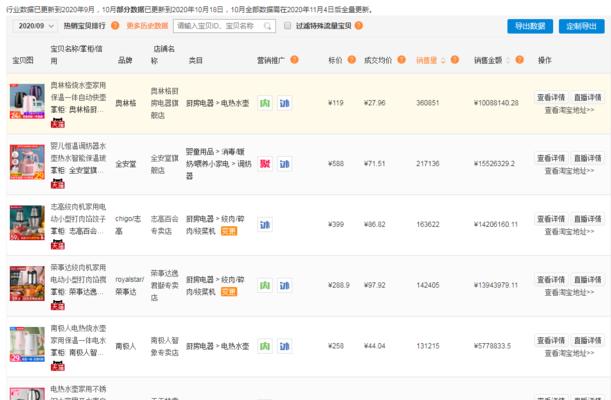Open 查看淘宝地址 link in 志高 row
The image size is (611, 400).
pos(569,232)
